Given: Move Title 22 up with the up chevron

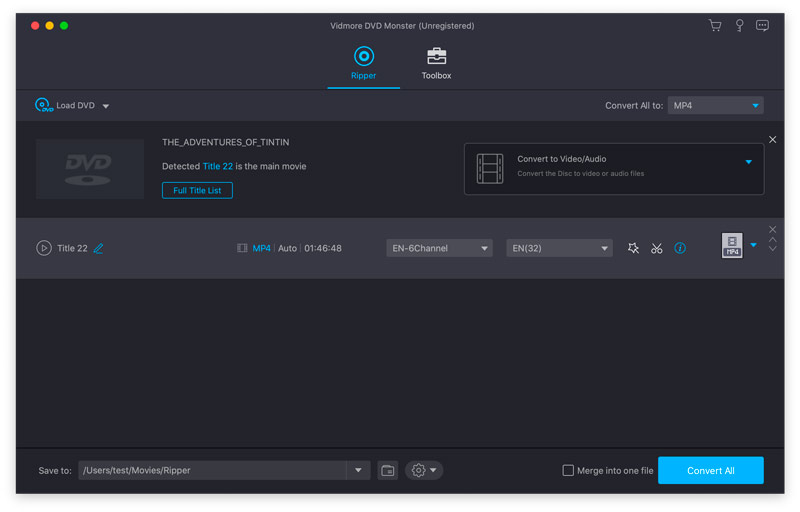Looking at the screenshot, I should pyautogui.click(x=772, y=239).
